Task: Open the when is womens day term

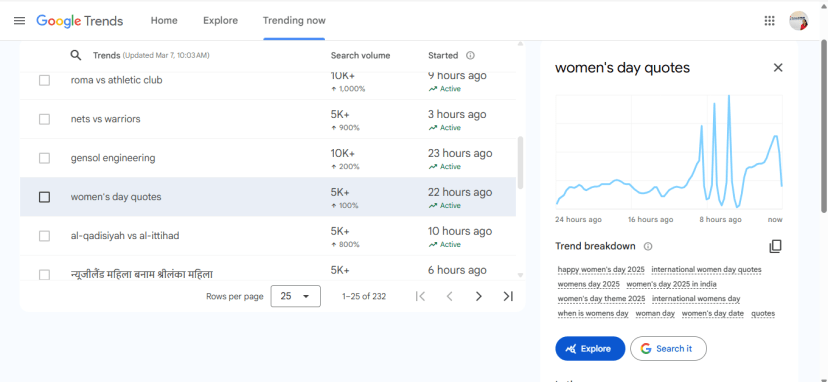Action: click(x=593, y=314)
